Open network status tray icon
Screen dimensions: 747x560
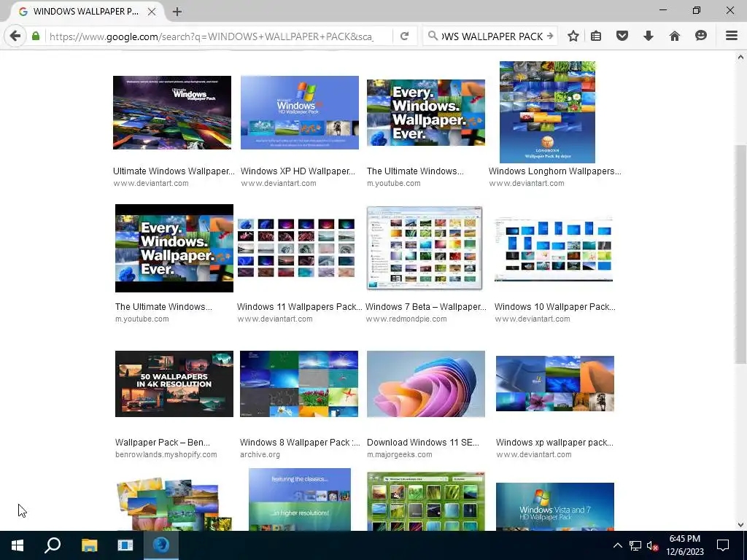click(x=635, y=545)
